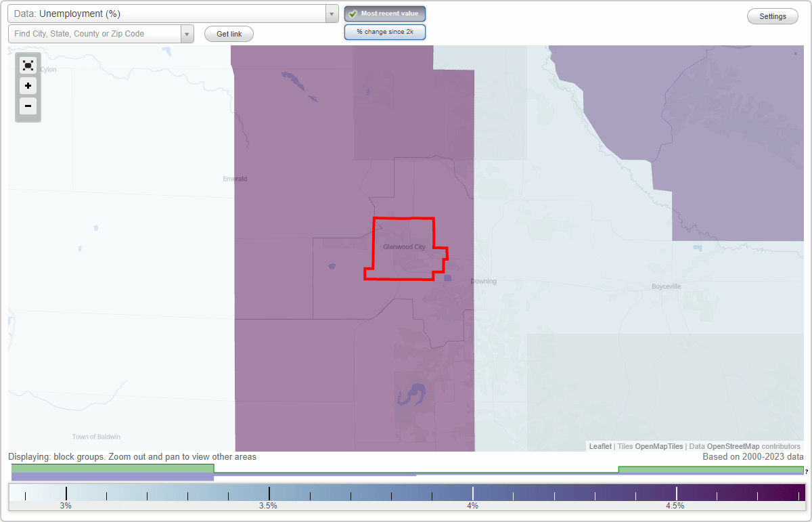Enable the % change since 2k view
Image resolution: width=812 pixels, height=522 pixels.
click(x=384, y=31)
